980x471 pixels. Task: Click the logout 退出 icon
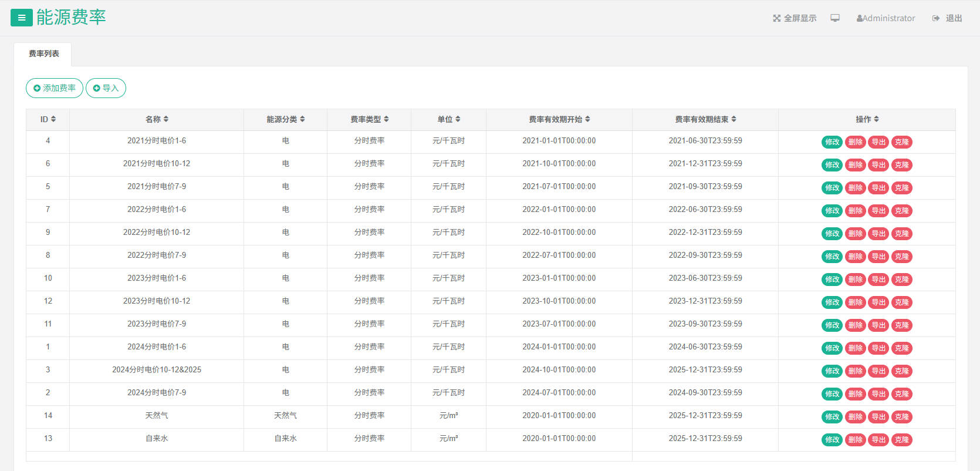click(x=936, y=18)
